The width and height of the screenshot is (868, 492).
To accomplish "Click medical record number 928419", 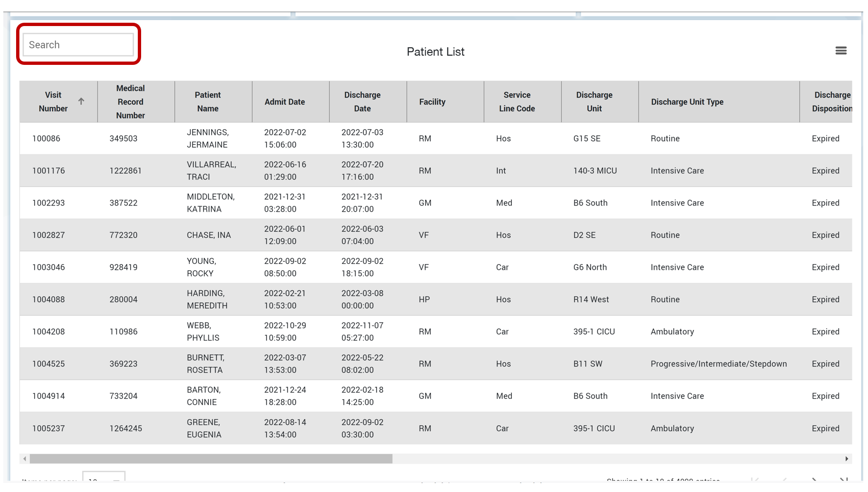I will (124, 268).
